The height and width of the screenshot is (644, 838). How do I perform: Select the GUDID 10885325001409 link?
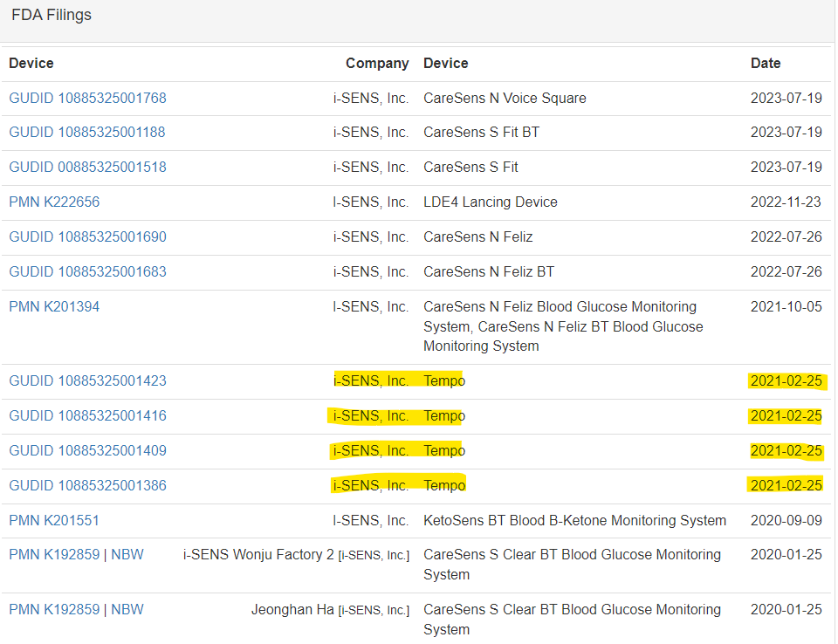[x=87, y=451]
